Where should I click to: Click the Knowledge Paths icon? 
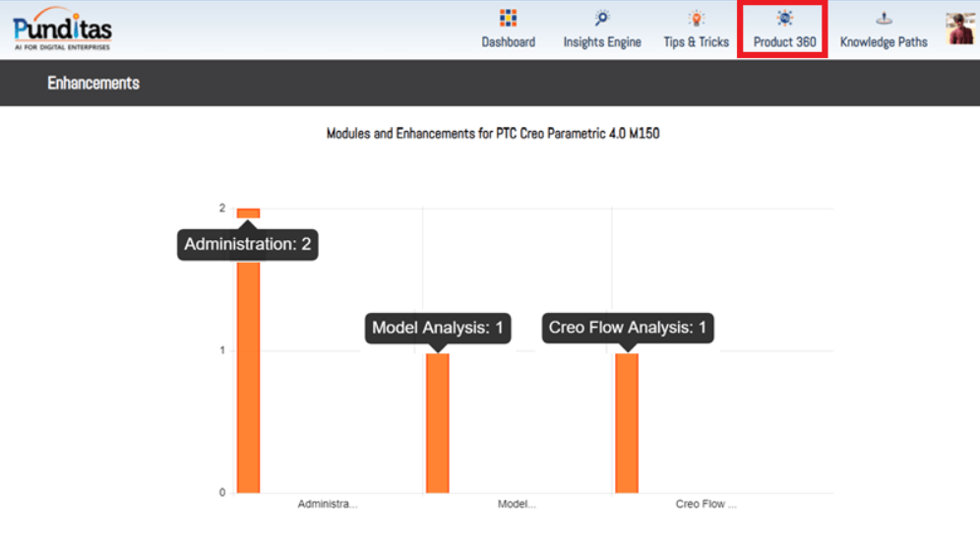(884, 19)
